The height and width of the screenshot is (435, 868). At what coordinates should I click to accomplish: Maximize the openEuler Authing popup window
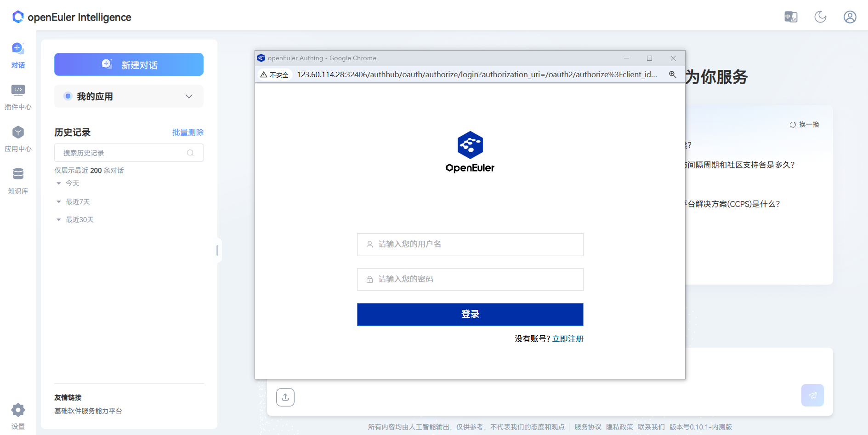(x=649, y=58)
